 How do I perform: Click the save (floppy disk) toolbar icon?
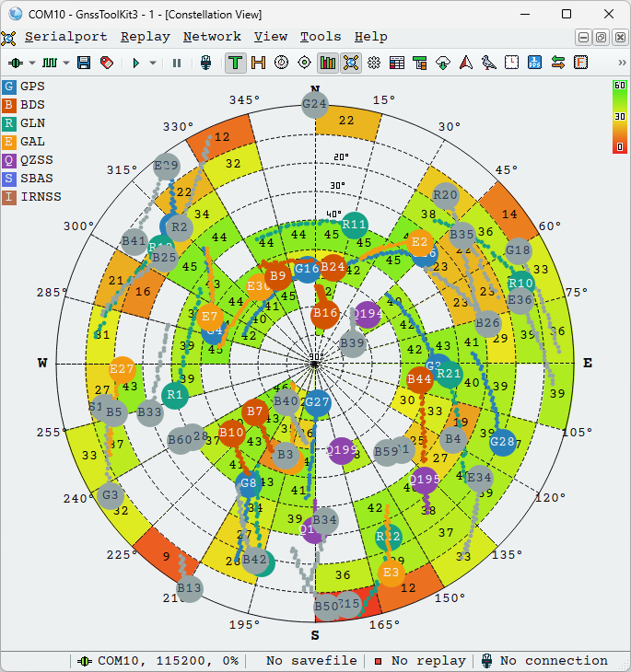pyautogui.click(x=84, y=63)
